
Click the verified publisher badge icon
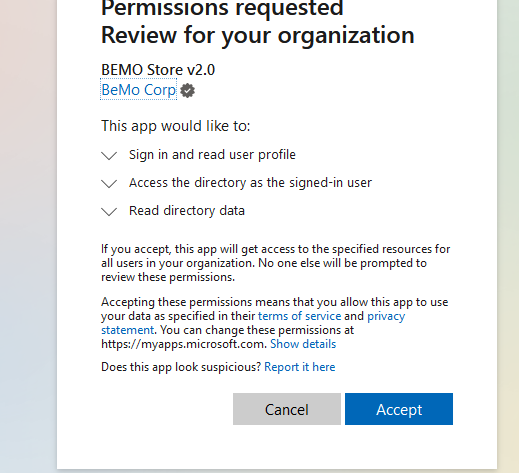tap(187, 91)
